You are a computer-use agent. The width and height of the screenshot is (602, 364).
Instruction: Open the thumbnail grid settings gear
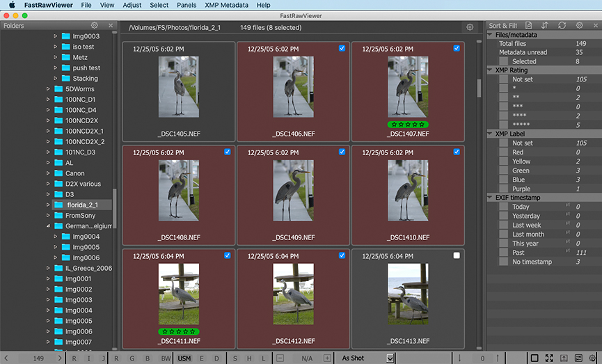470,27
